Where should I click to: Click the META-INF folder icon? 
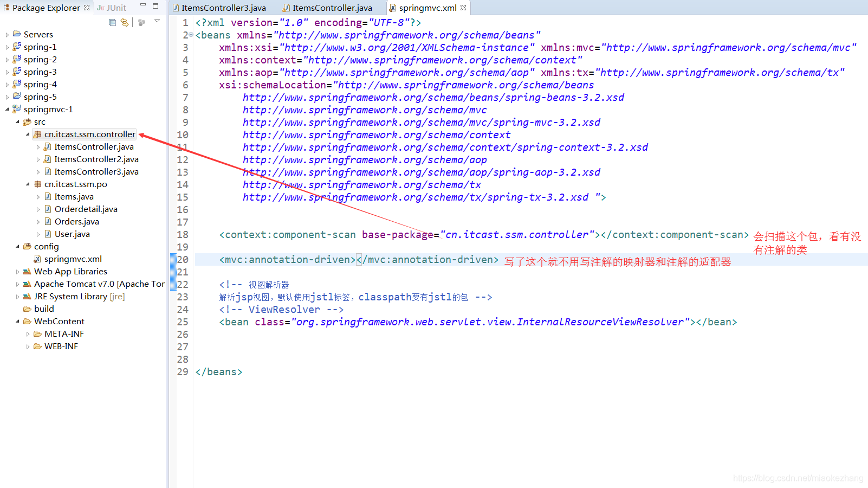(37, 334)
